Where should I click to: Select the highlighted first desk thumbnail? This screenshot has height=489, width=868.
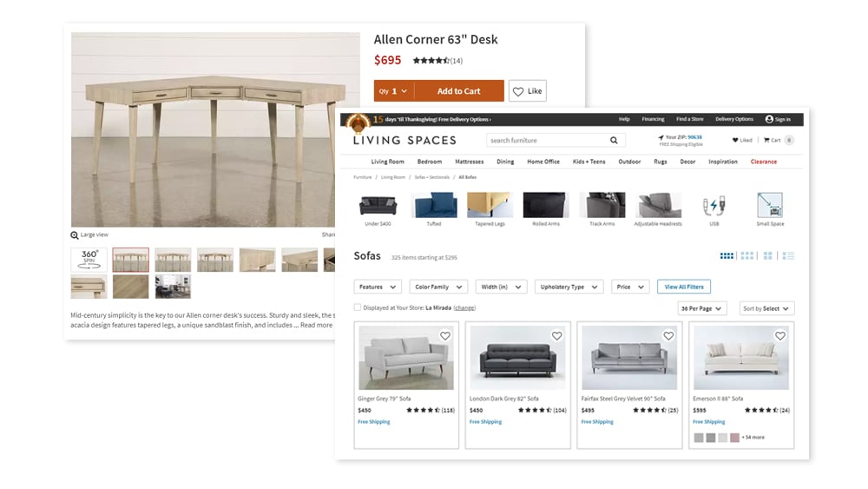[131, 260]
